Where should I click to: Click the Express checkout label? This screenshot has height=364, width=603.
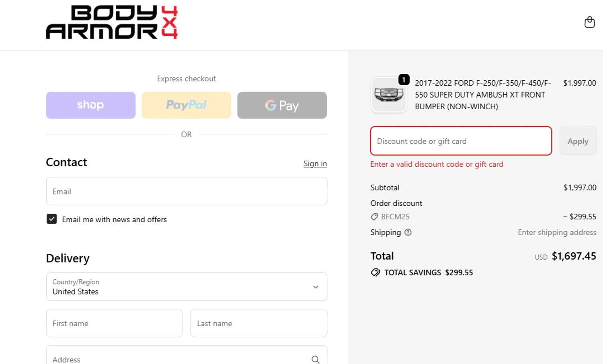click(187, 79)
